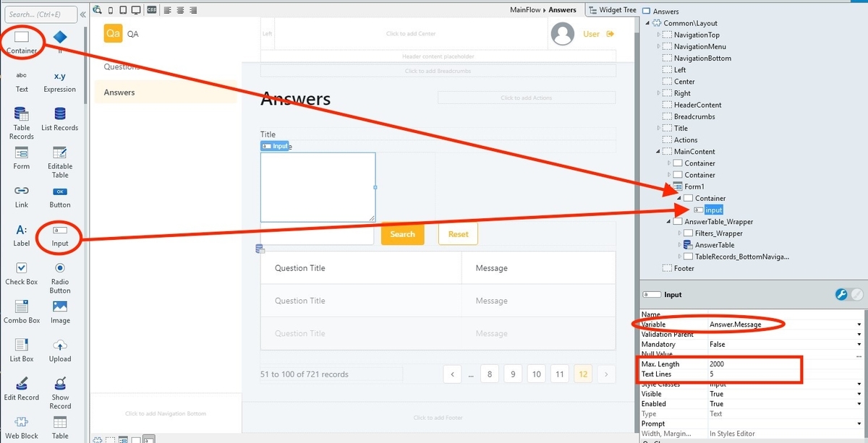
Task: Select the Check Box widget
Action: click(x=22, y=273)
